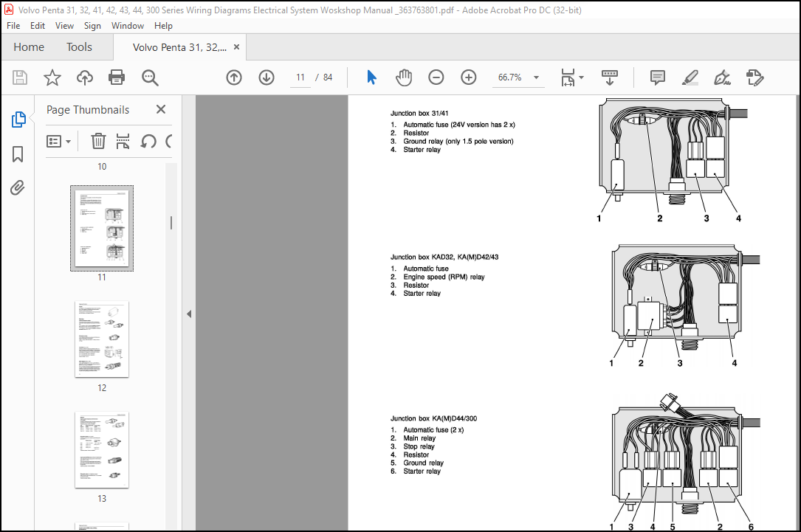
Task: Open Page Thumbnails sidebar icon
Action: (x=18, y=120)
